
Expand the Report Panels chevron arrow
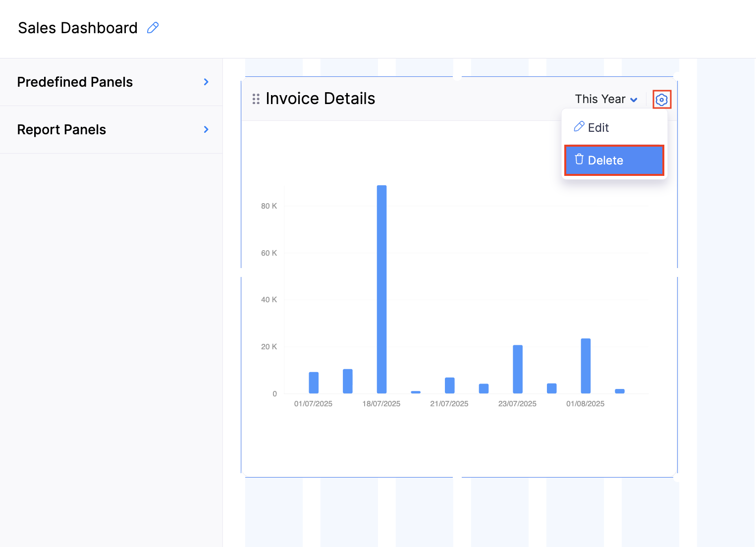coord(206,130)
